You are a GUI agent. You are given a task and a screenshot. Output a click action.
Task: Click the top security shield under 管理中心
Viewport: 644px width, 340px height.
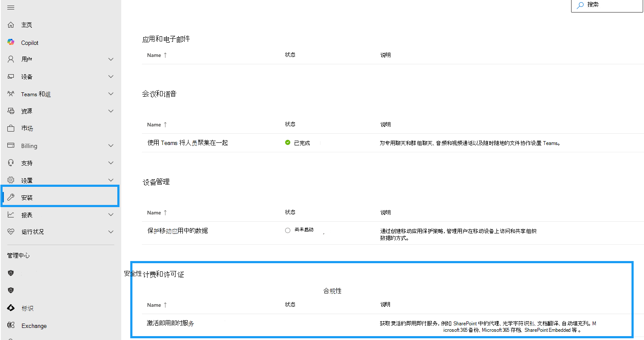point(10,273)
